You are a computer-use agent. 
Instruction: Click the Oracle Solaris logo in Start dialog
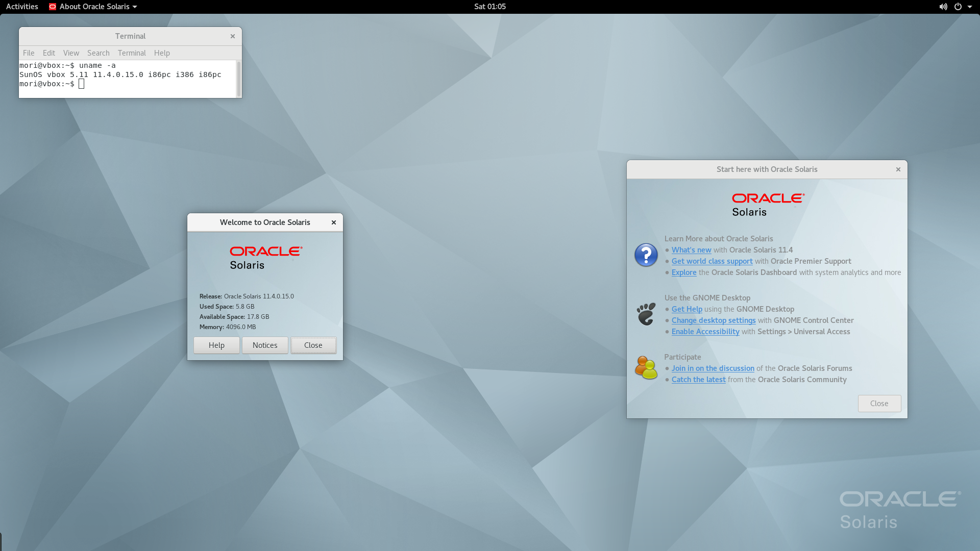[767, 203]
